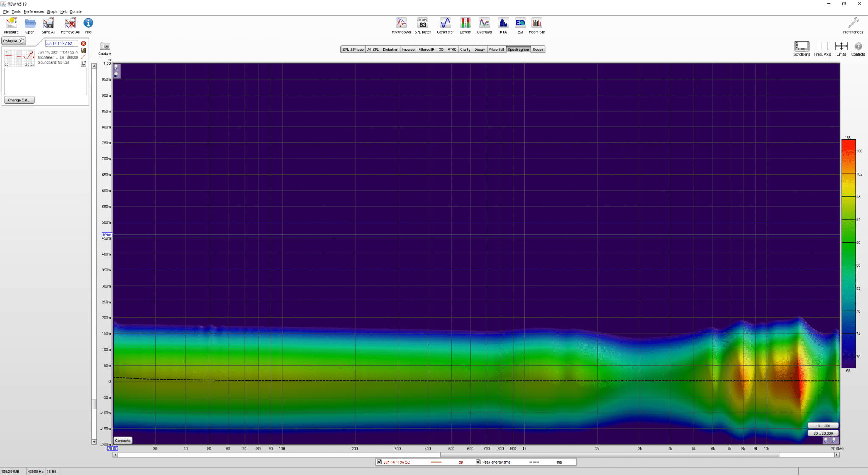
Task: Delete measurement with red X icon
Action: [x=83, y=43]
